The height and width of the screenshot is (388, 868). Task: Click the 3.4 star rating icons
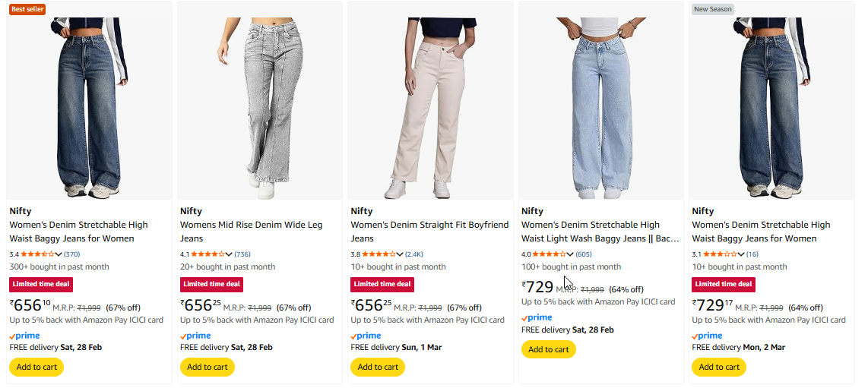[37, 254]
